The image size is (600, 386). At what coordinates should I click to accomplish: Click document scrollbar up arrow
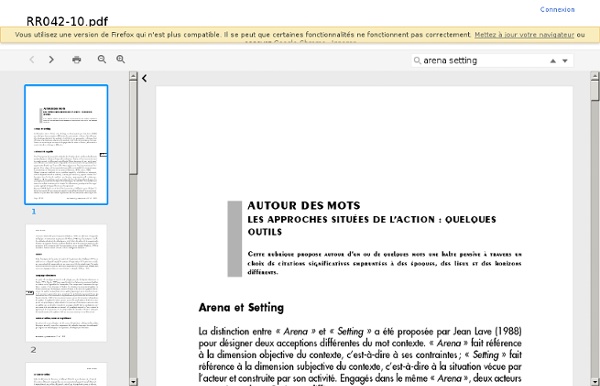click(595, 76)
